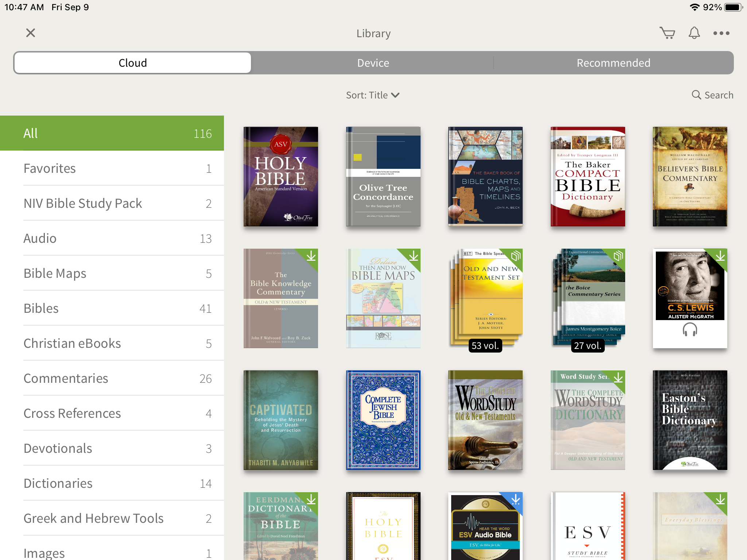Open the more options menu
Viewport: 747px width, 560px height.
pos(721,33)
